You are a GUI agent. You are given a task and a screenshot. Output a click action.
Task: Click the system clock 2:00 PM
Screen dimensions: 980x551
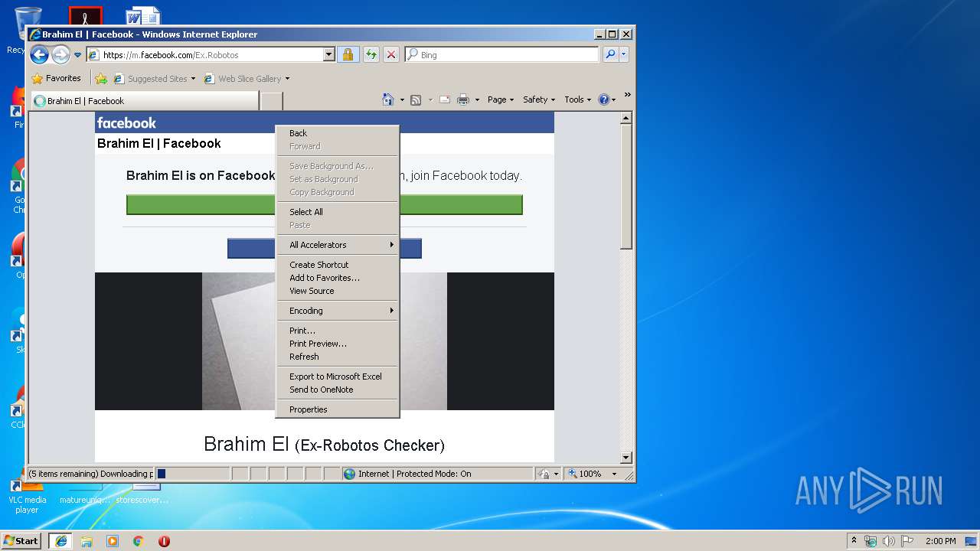coord(940,541)
